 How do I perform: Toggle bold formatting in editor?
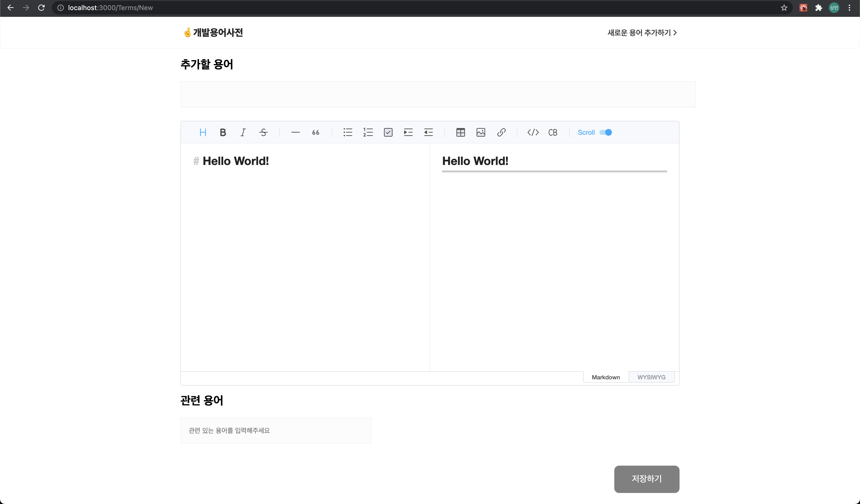click(x=223, y=132)
